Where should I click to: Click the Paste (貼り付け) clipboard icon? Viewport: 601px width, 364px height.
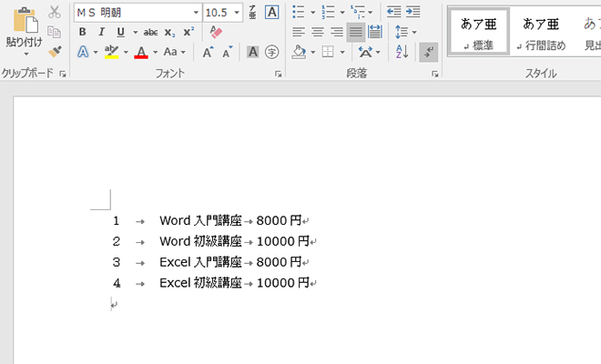(25, 20)
